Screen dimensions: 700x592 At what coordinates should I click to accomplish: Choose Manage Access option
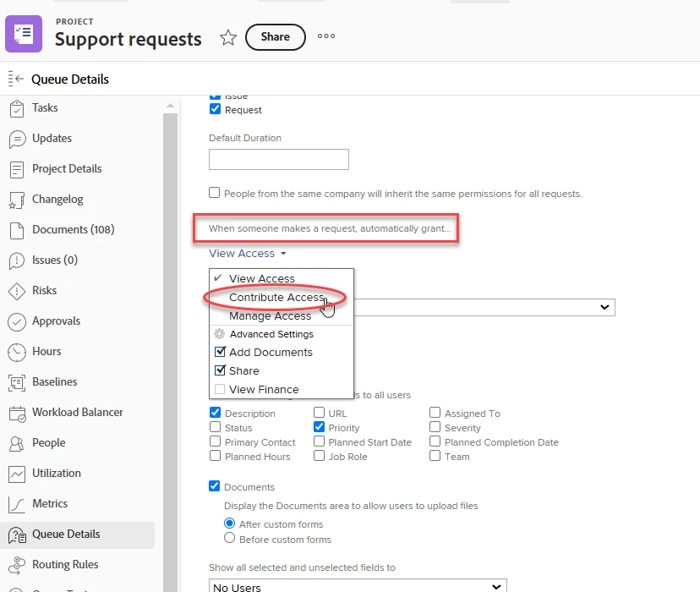(270, 316)
